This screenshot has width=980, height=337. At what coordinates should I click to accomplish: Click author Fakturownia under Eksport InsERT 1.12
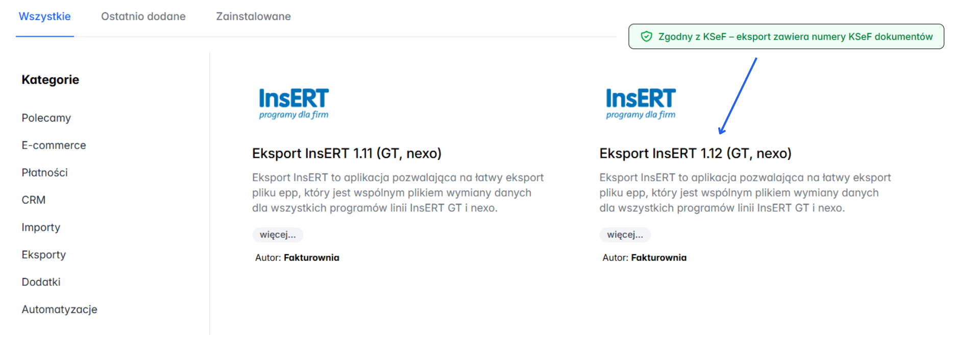[x=659, y=257]
